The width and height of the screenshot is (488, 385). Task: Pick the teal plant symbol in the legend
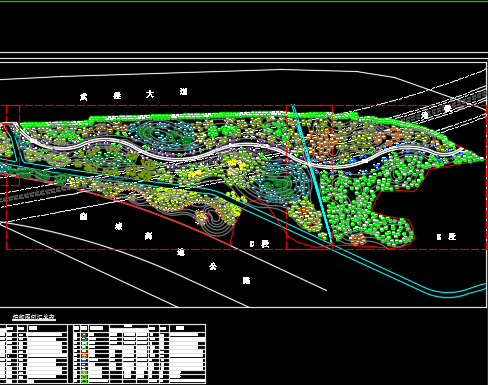(84, 339)
